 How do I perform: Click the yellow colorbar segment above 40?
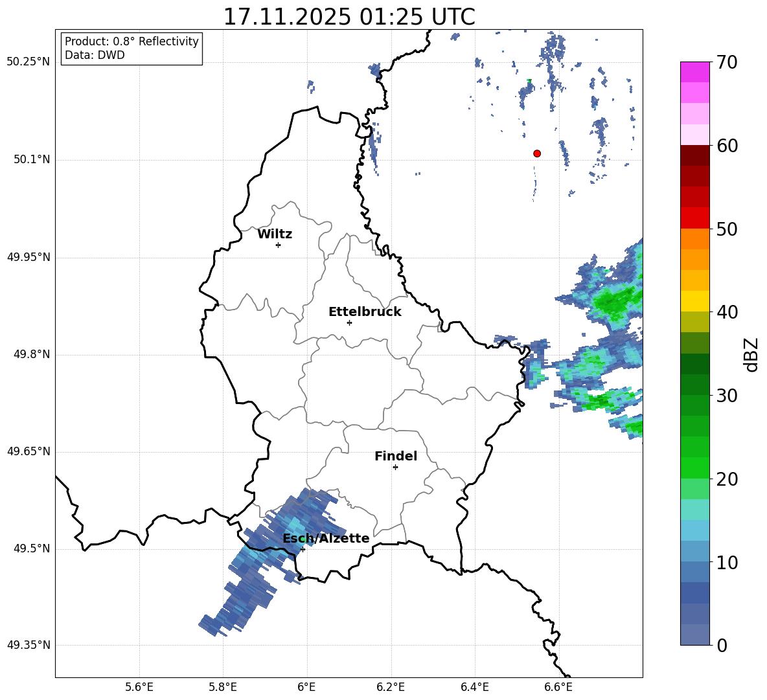pyautogui.click(x=694, y=301)
